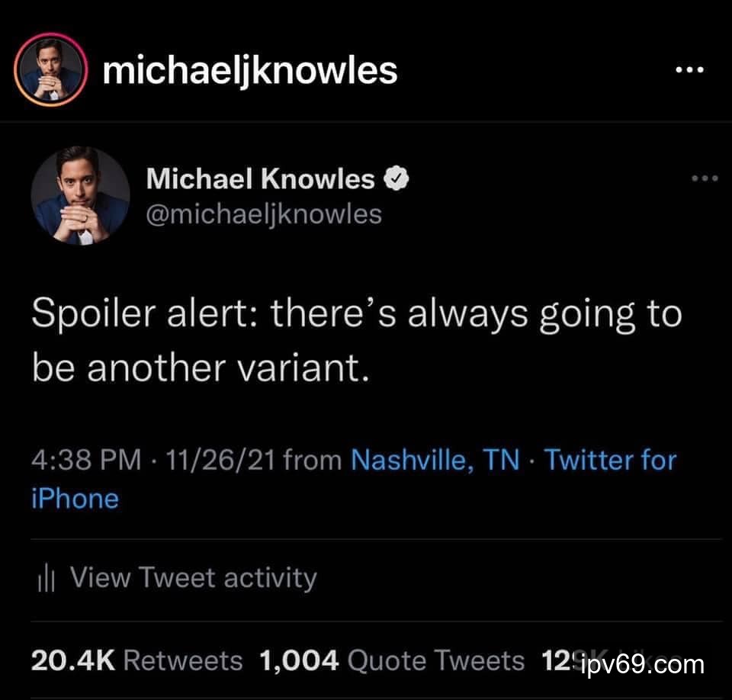Open the michaeljknowles Instagram username header
732x700 pixels.
pyautogui.click(x=250, y=70)
